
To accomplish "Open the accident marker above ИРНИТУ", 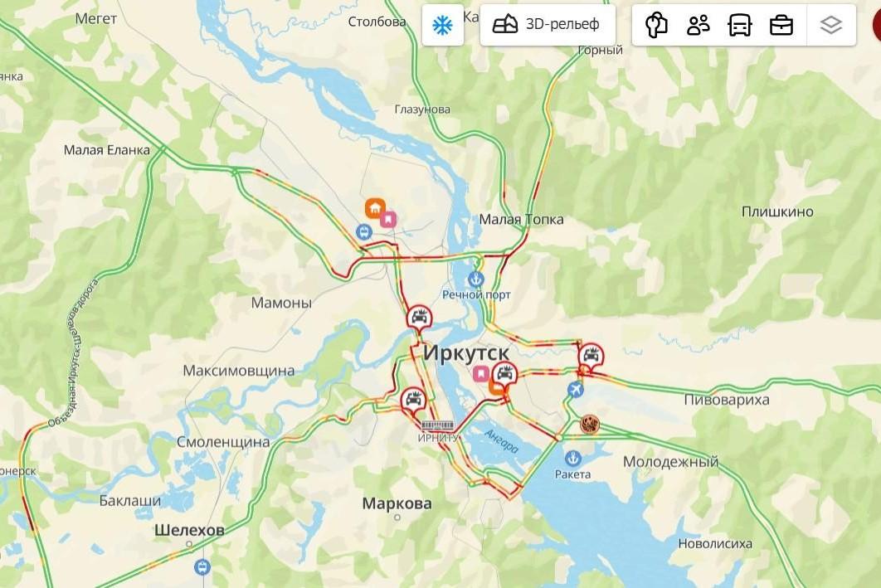I will pos(413,401).
